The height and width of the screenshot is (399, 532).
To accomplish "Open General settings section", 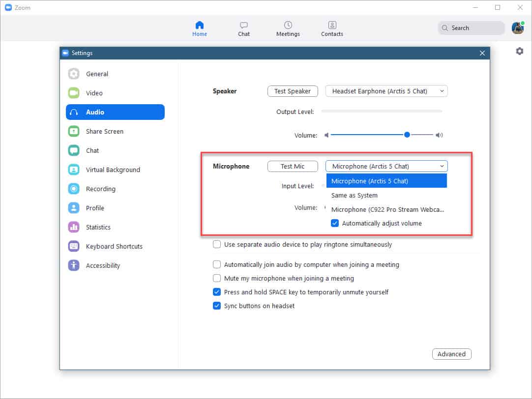I will (x=115, y=74).
